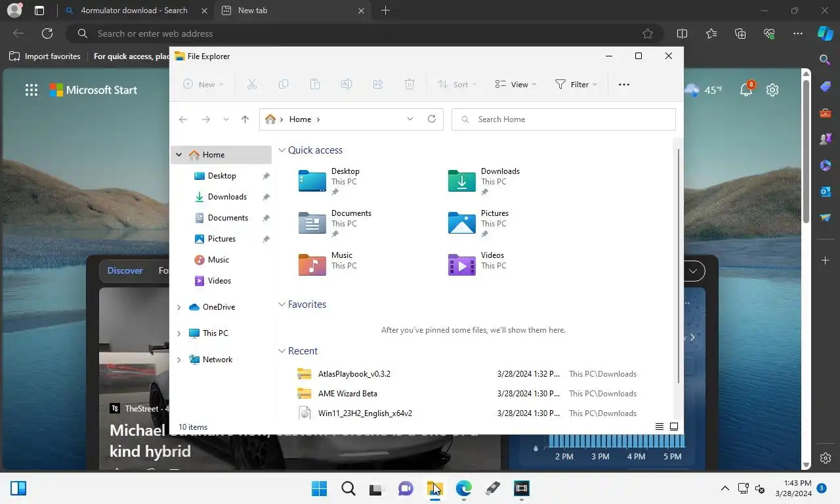Select the Discover tab on Microsoft Start
Viewport: 840px width, 504px height.
(125, 270)
